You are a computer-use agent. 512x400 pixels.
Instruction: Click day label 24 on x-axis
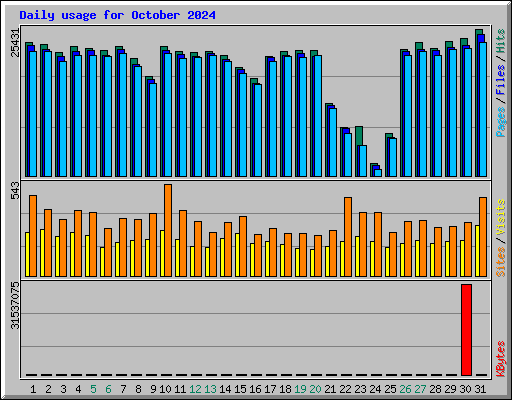coord(375,389)
